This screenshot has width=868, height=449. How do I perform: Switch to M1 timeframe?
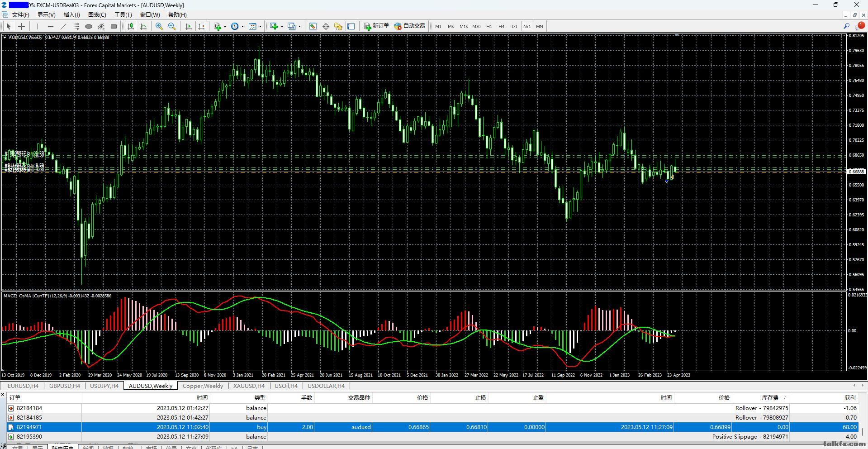pos(438,26)
